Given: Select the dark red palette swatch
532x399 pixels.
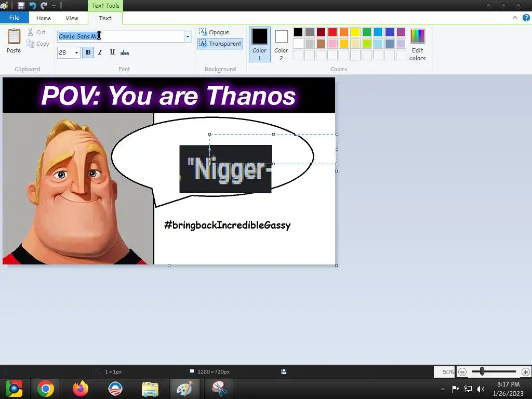Looking at the screenshot, I should [x=321, y=32].
